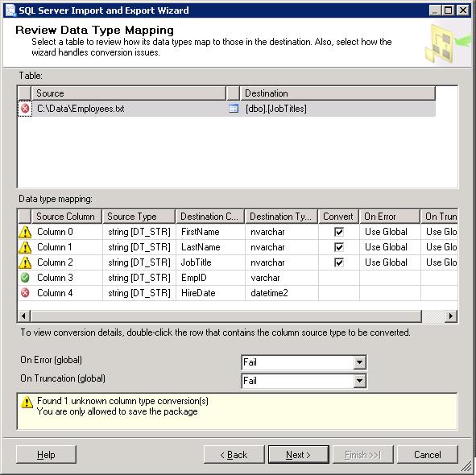Click the Source Type column header
Image resolution: width=476 pixels, height=475 pixels.
[139, 217]
